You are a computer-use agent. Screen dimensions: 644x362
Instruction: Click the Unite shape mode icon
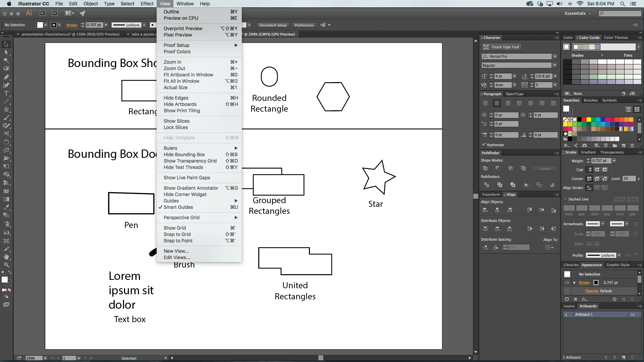point(485,168)
